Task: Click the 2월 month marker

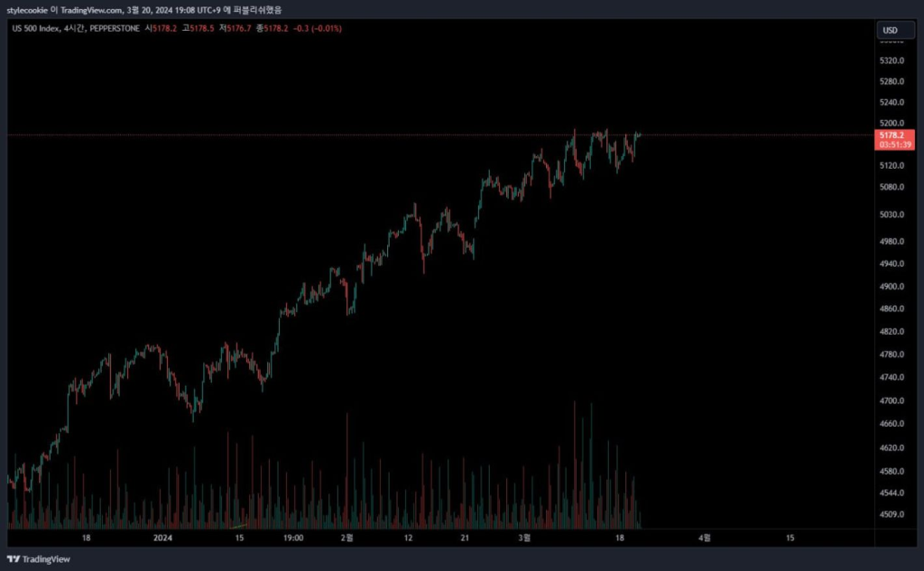Action: (x=347, y=538)
